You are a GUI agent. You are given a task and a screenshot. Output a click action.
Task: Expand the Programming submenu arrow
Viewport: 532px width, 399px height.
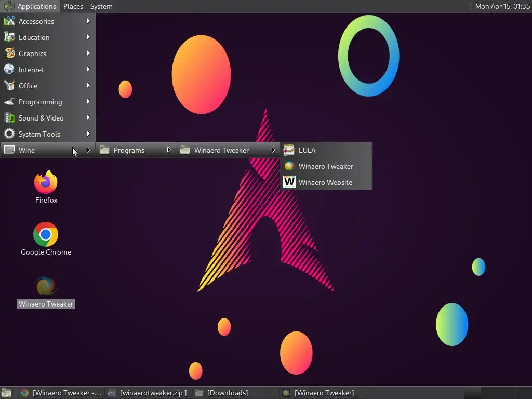(88, 101)
